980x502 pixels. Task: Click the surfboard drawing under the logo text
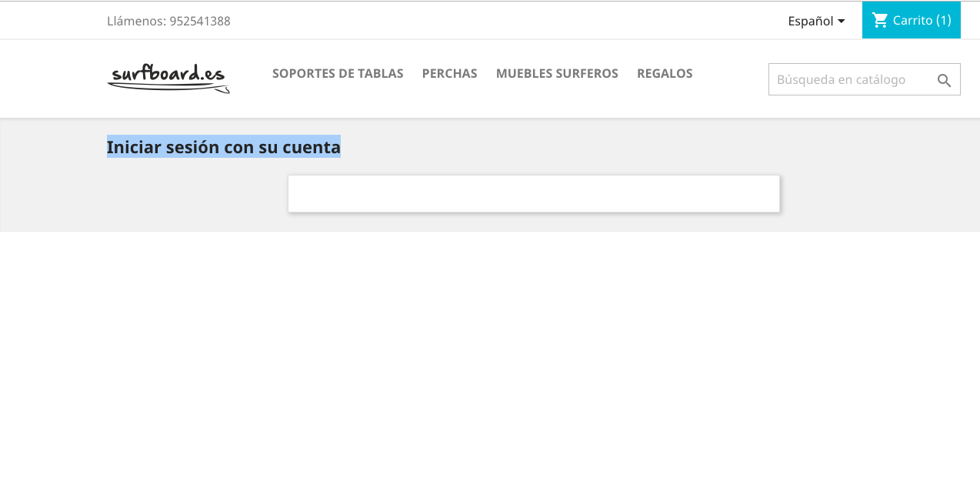(x=168, y=89)
